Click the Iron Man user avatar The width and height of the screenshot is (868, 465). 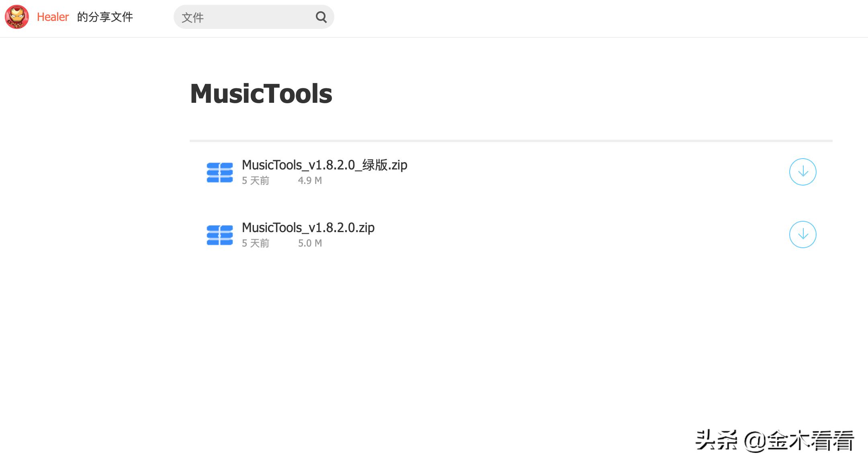(x=16, y=17)
